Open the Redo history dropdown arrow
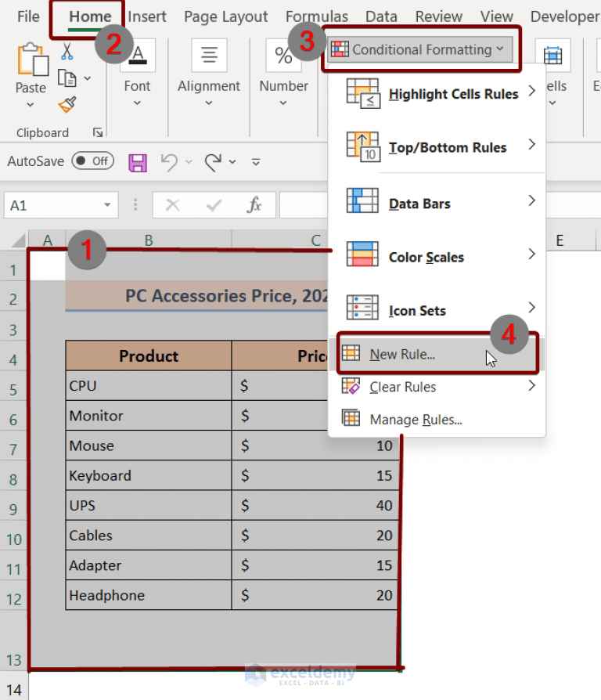 click(232, 162)
